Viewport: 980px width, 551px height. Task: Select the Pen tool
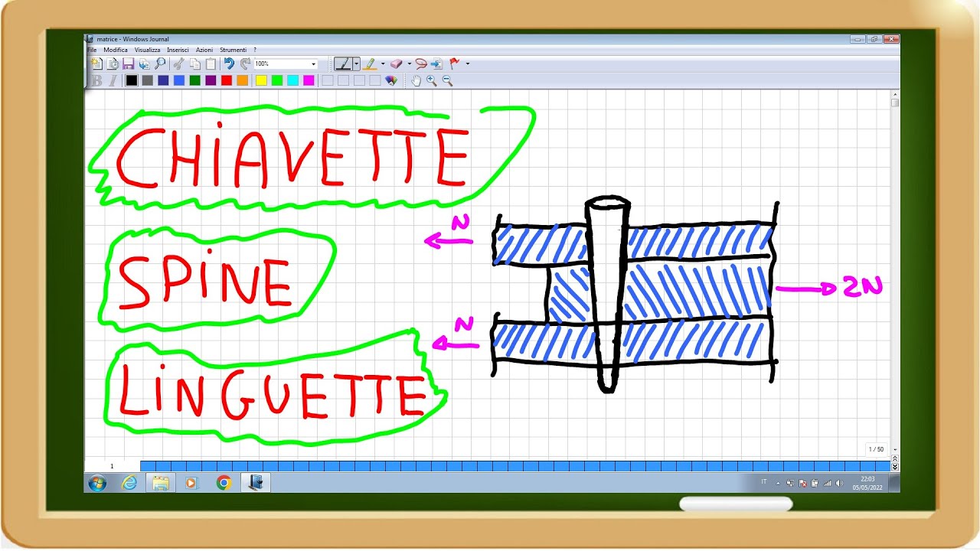tap(344, 64)
